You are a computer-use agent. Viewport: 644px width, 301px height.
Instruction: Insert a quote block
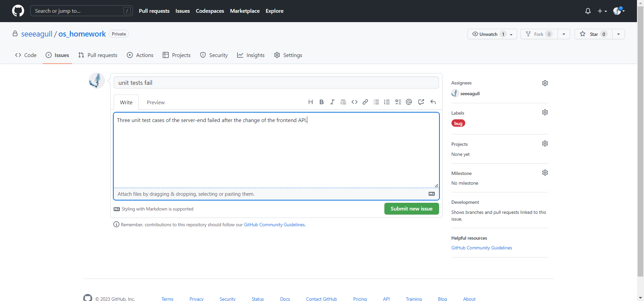coord(343,102)
